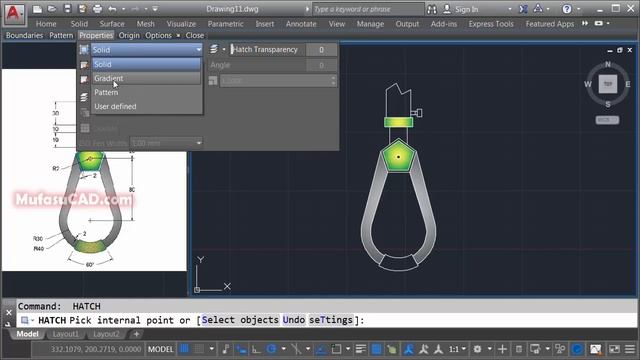
Task: Click the hatch pattern scale spinner arrows
Action: 333,81
